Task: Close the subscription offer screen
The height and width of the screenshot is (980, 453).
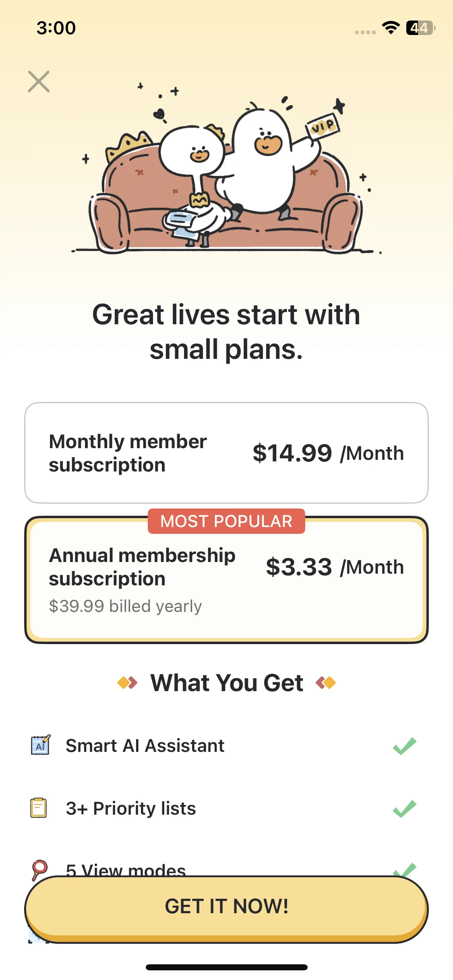Action: [x=39, y=82]
